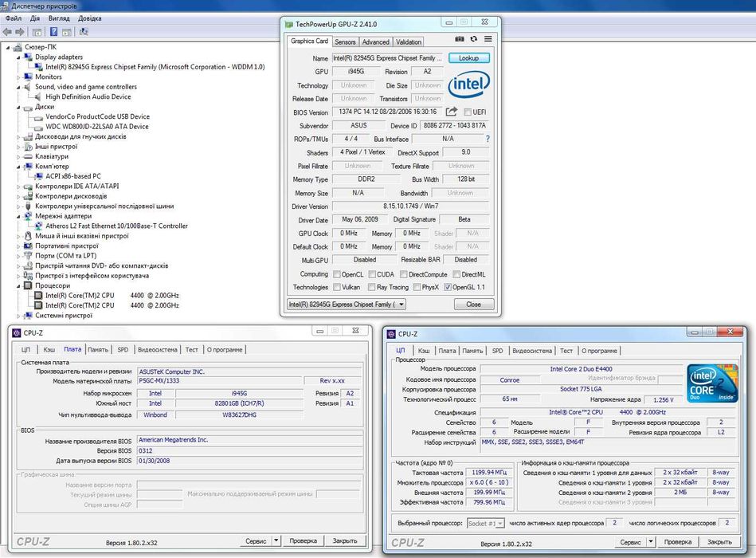Select the ACPI x86-based PC icon

coord(38,176)
